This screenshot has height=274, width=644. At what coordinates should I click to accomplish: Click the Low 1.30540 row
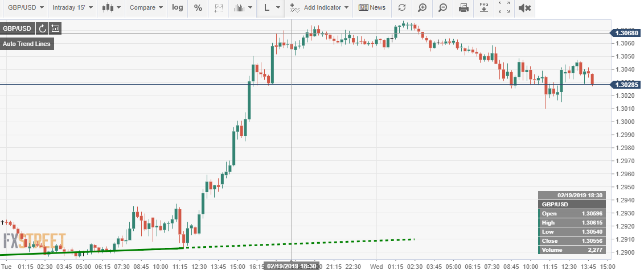click(572, 232)
